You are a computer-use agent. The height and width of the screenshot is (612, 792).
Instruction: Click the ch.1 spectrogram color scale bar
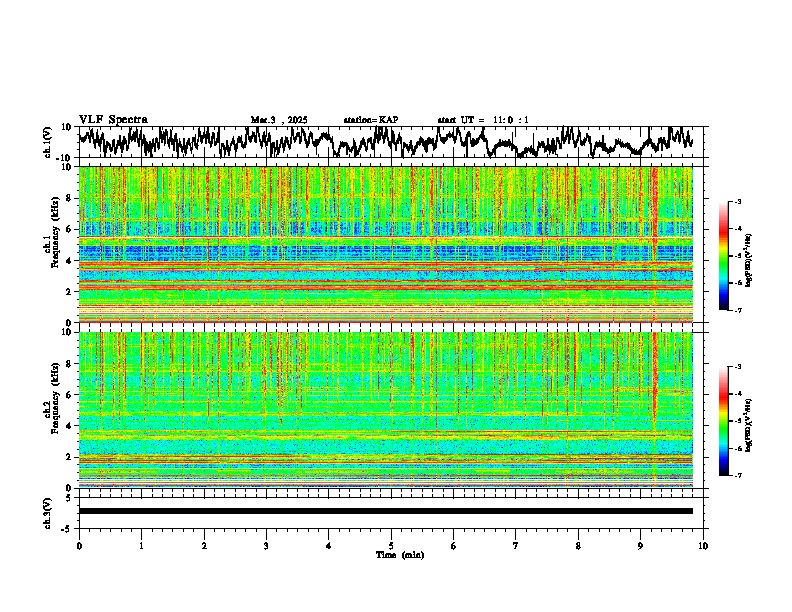pyautogui.click(x=723, y=256)
